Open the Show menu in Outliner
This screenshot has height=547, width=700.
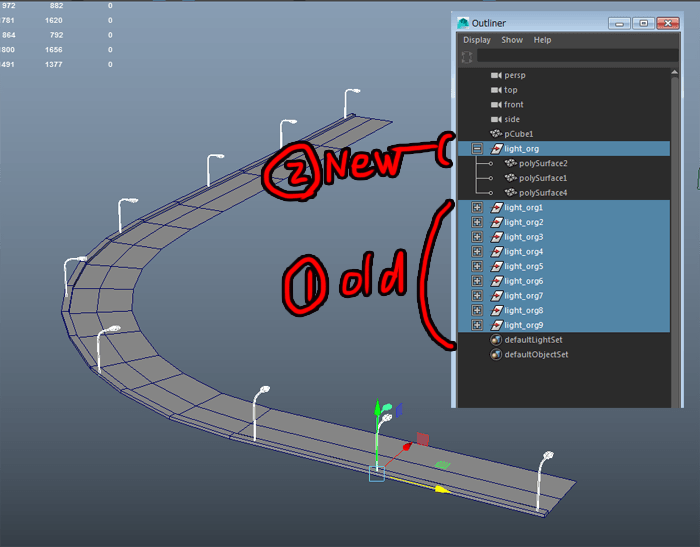click(512, 40)
